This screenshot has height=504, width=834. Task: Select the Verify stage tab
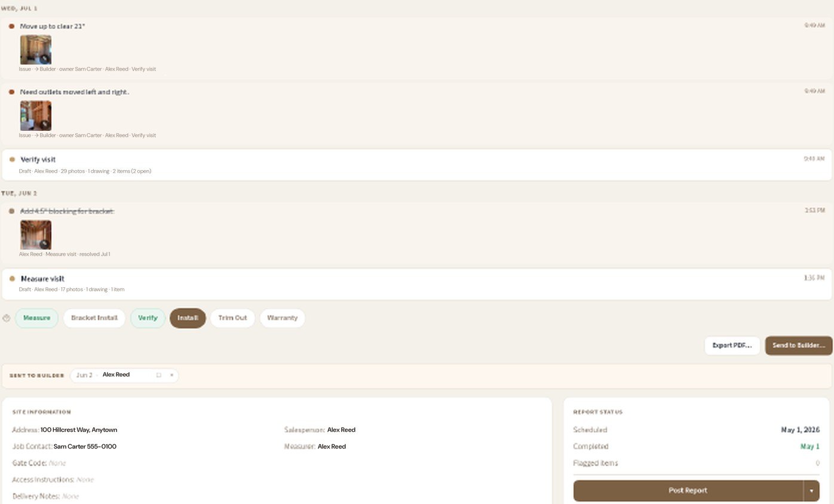tap(148, 318)
